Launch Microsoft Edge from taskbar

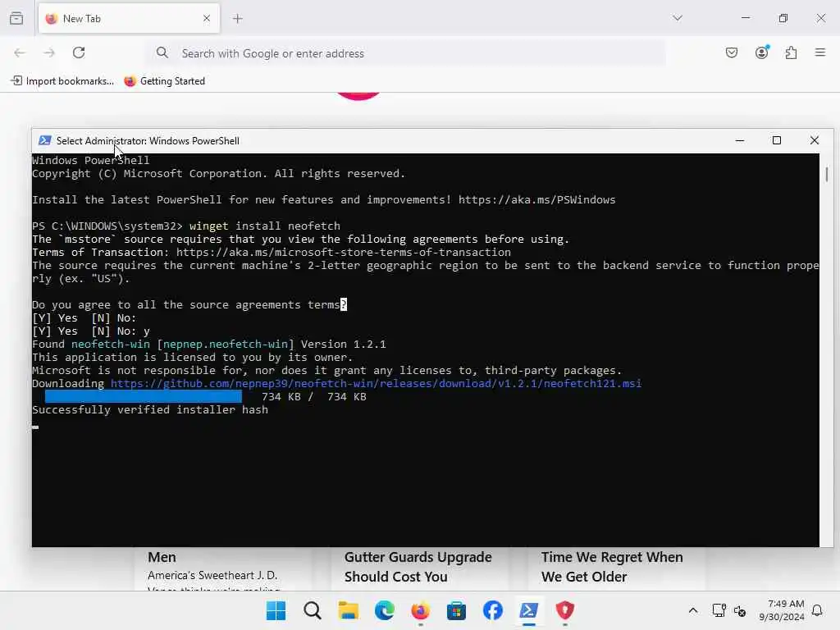384,610
